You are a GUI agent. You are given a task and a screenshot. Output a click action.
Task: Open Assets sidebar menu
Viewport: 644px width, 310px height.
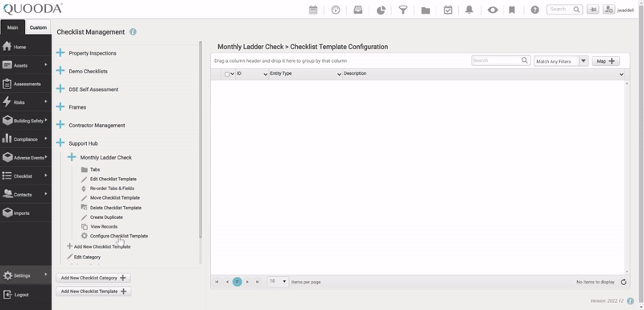(26, 65)
